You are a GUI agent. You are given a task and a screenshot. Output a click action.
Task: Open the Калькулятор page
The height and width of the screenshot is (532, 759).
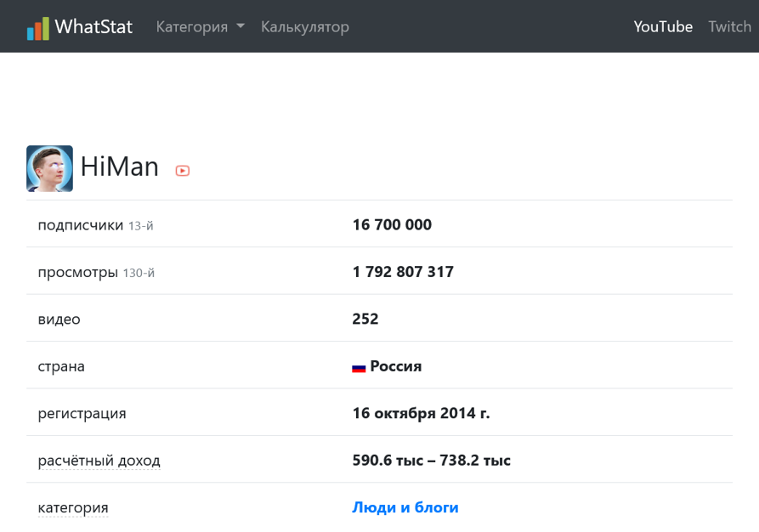click(304, 27)
